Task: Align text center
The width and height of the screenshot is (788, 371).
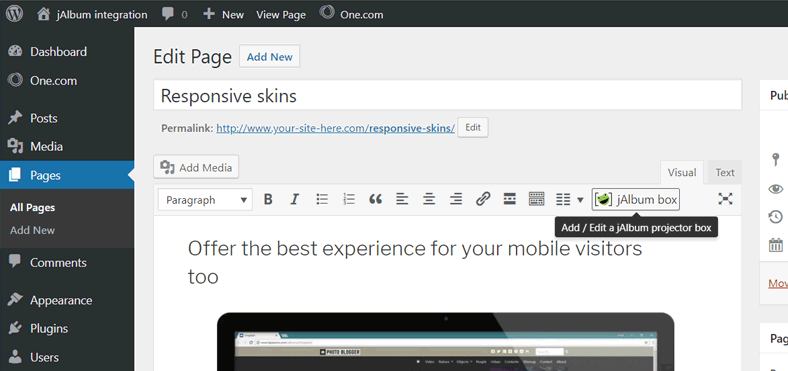Action: coord(429,200)
